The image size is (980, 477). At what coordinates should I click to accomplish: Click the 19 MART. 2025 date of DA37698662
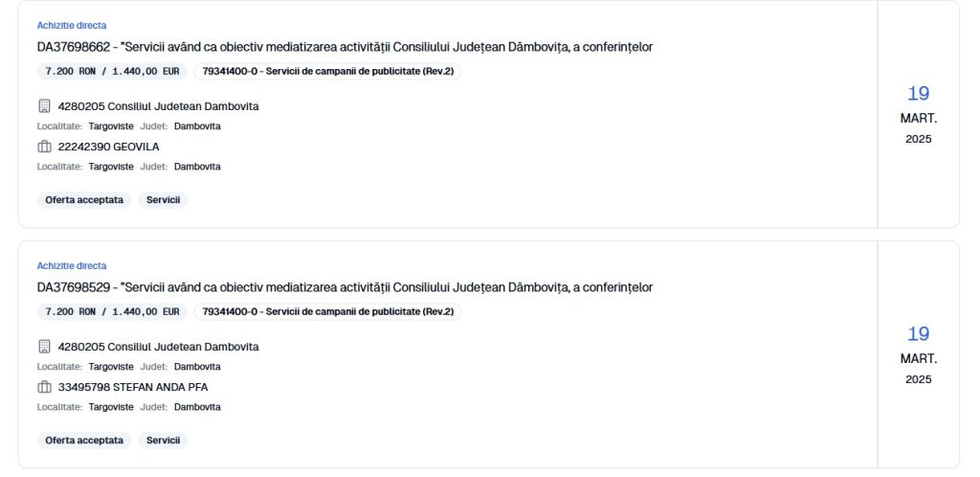click(918, 115)
